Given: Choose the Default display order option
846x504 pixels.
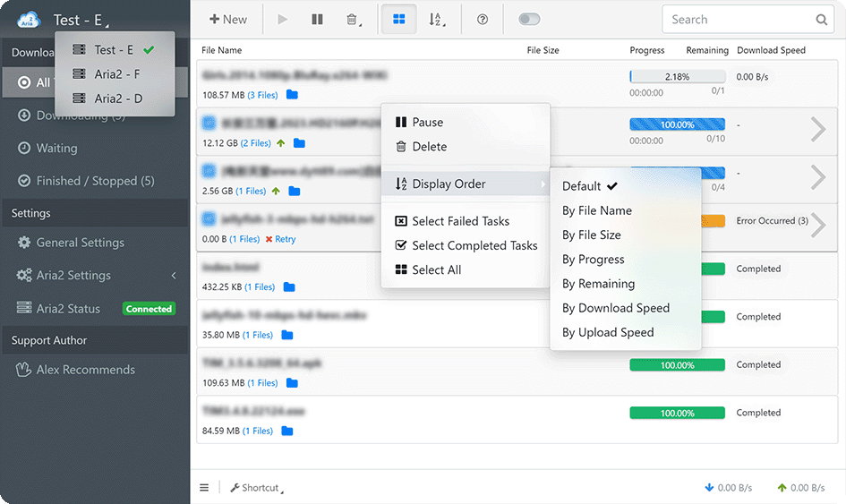Looking at the screenshot, I should point(582,186).
